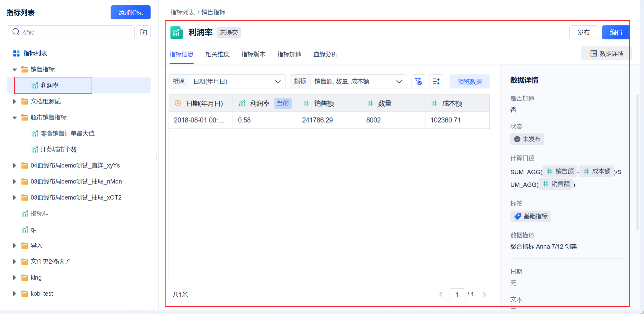Click the 文档组测试 folder icon
The image size is (644, 314).
point(25,101)
